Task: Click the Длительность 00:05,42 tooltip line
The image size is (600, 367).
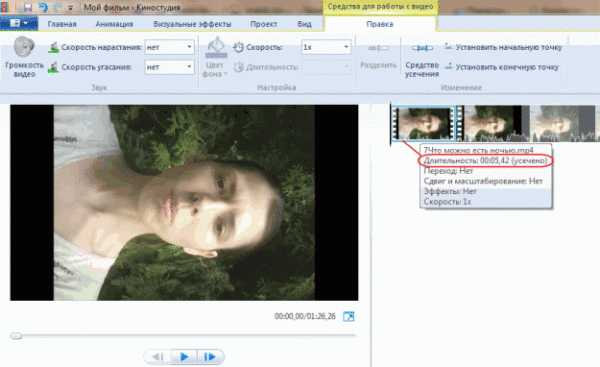Action: coord(486,160)
